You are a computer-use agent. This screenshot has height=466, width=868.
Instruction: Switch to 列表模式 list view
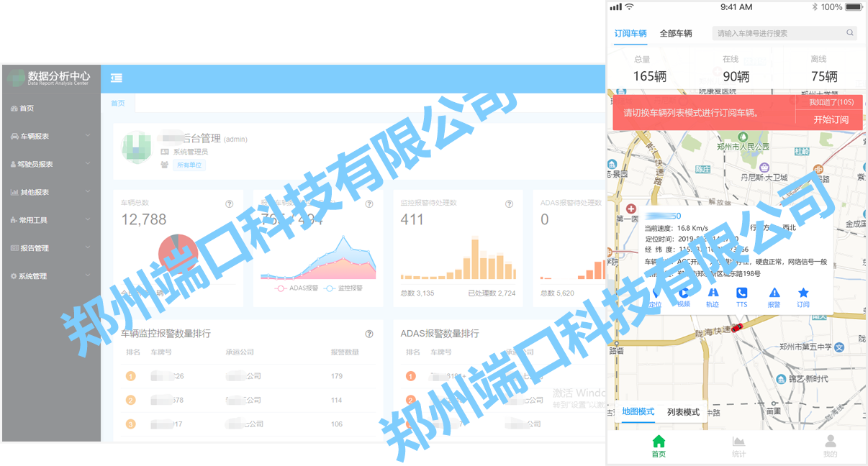683,412
